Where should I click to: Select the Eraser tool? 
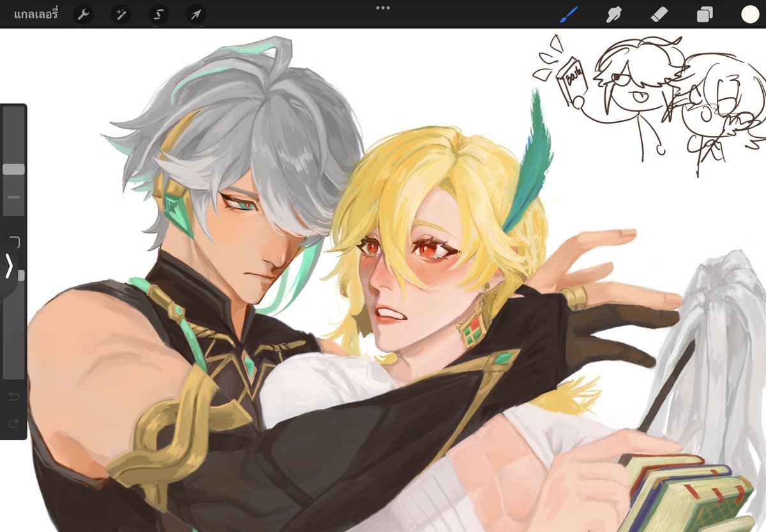[659, 14]
